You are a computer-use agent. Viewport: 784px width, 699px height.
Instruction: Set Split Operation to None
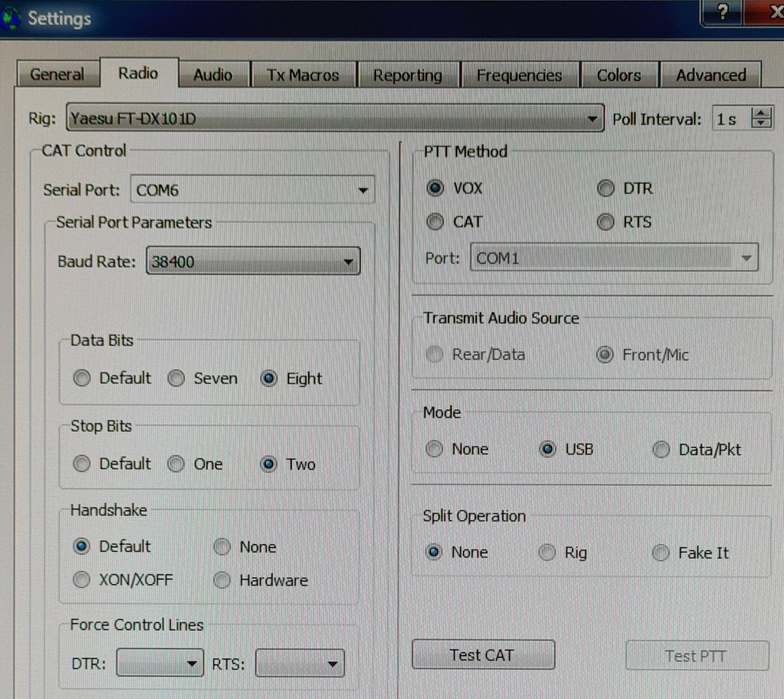pos(457,552)
